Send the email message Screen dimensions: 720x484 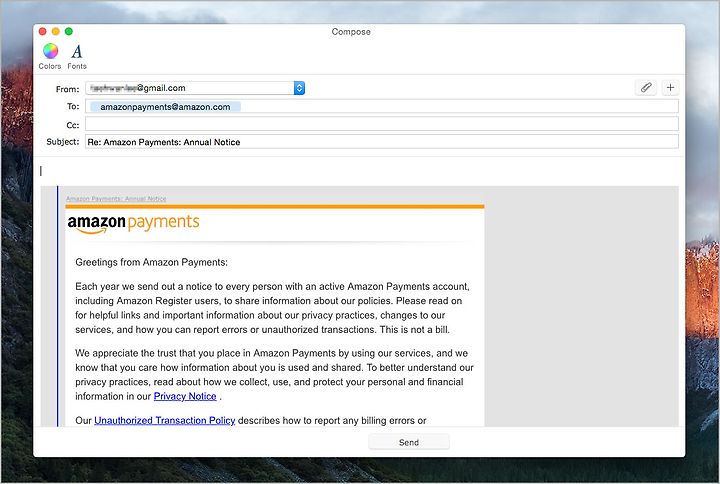(x=409, y=442)
